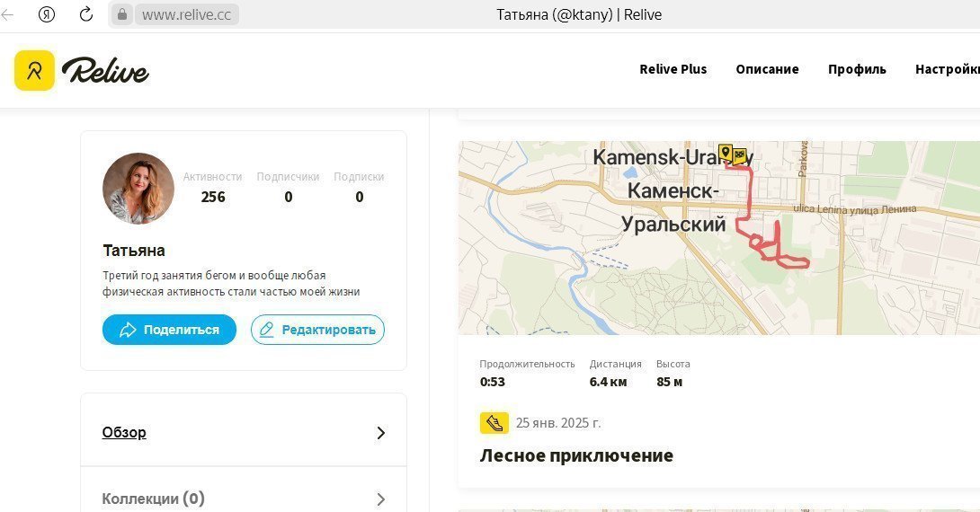Click the date 25 янв. 2025 г.
Screen dimensions: 980x512
coord(558,423)
